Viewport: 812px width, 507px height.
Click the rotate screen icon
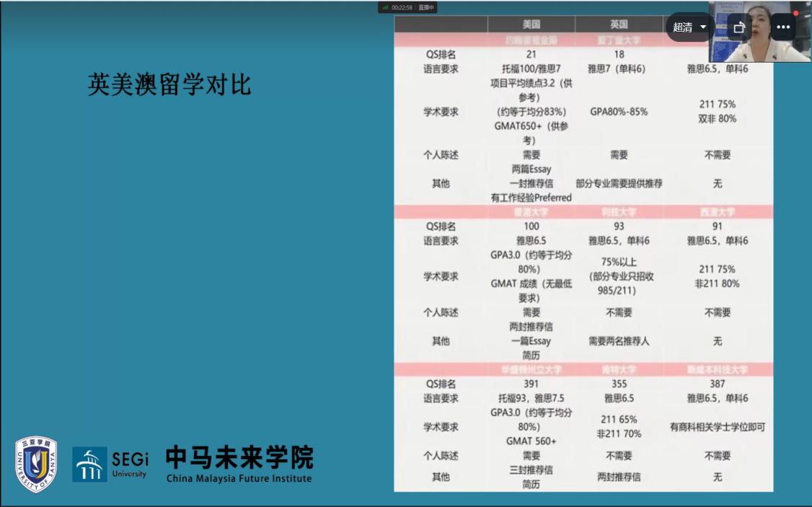(739, 27)
